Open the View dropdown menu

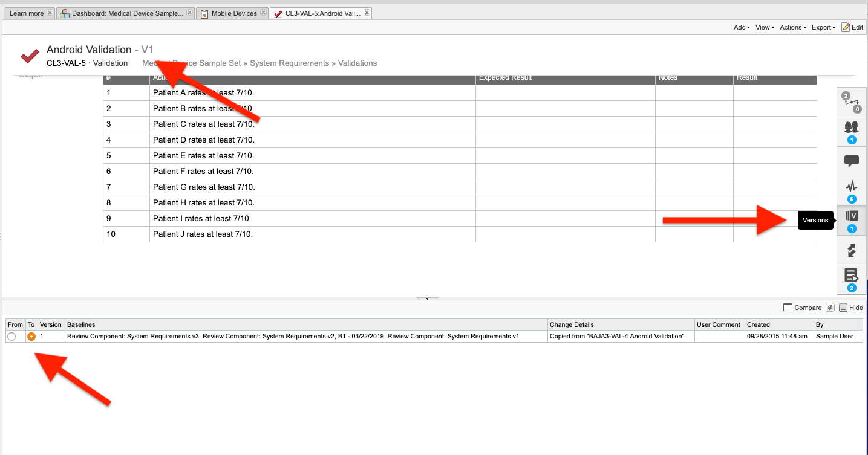(x=765, y=27)
